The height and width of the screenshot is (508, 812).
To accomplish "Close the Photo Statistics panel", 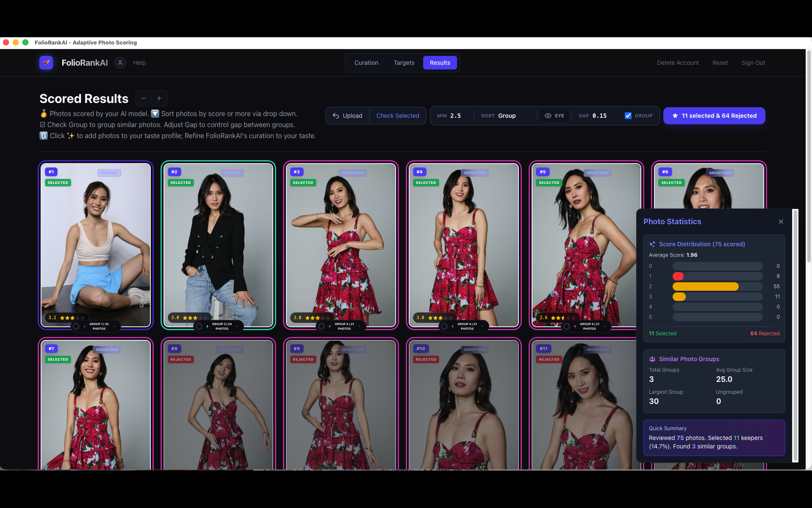I will [x=781, y=222].
